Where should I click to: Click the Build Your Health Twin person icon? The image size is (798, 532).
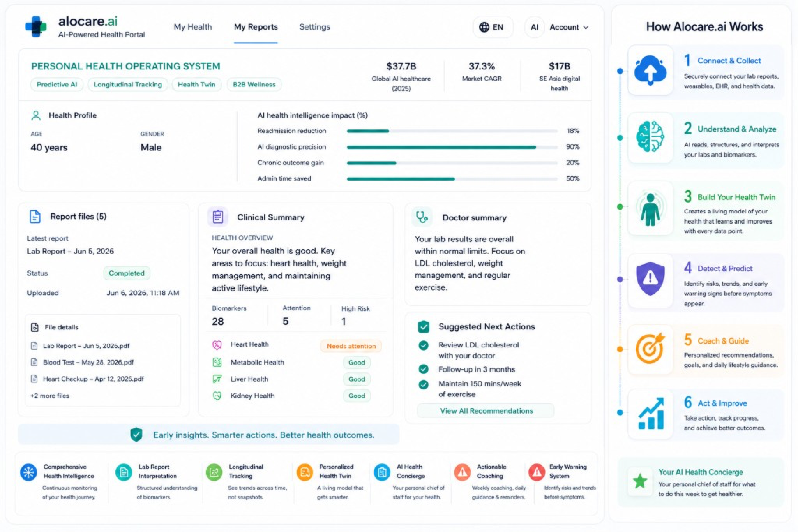pos(650,209)
